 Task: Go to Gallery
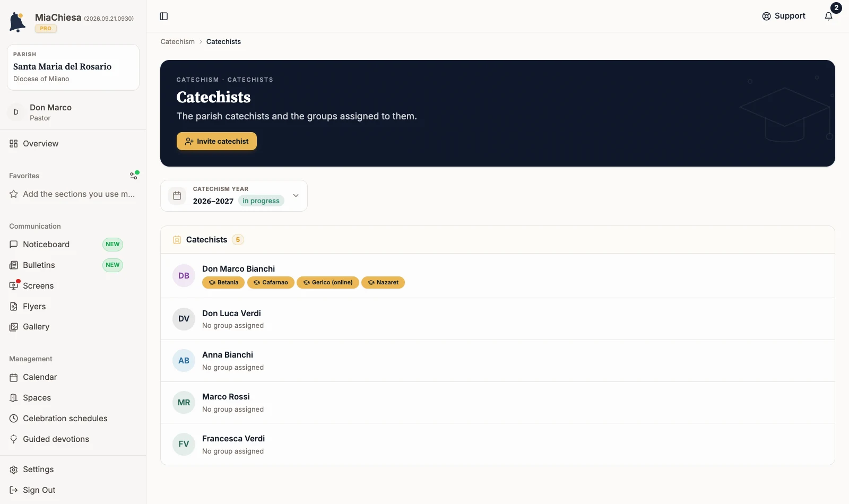coord(73,327)
